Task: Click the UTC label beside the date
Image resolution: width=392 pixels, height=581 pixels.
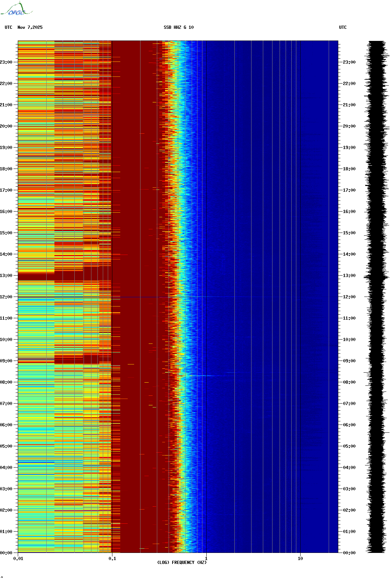Action: (9, 27)
